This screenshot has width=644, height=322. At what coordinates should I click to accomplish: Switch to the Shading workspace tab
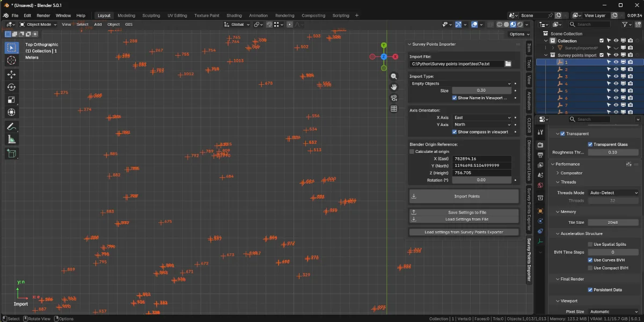235,15
